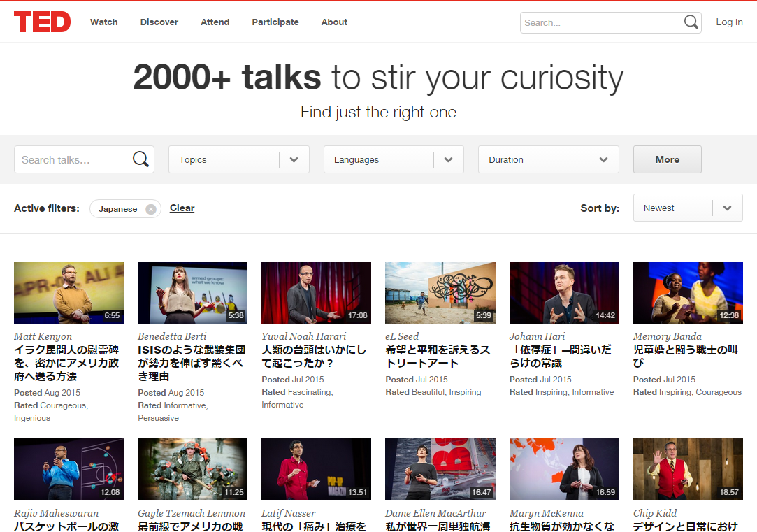The image size is (757, 532).
Task: Open Chip Kidd talk thumbnail
Action: pyautogui.click(x=688, y=469)
